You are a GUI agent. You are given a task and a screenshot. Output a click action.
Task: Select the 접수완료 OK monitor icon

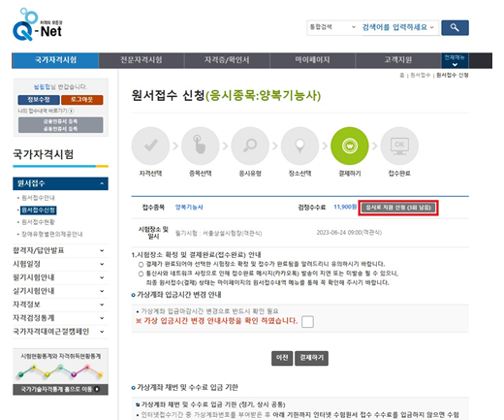pyautogui.click(x=399, y=145)
